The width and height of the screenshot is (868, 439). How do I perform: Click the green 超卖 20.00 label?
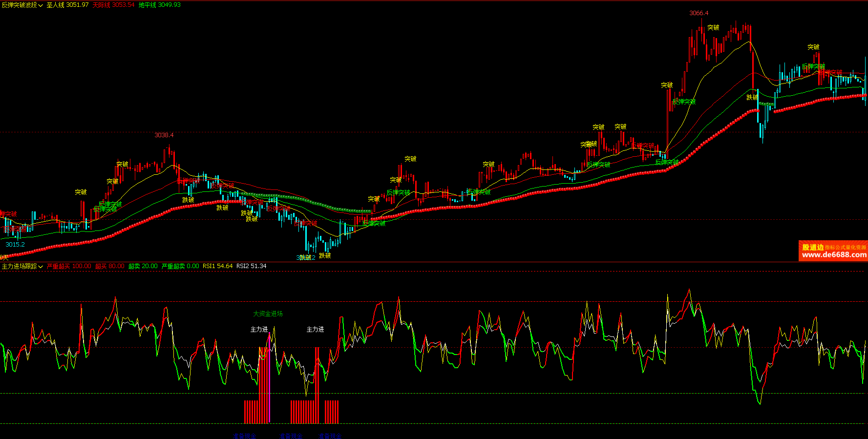[x=143, y=266]
